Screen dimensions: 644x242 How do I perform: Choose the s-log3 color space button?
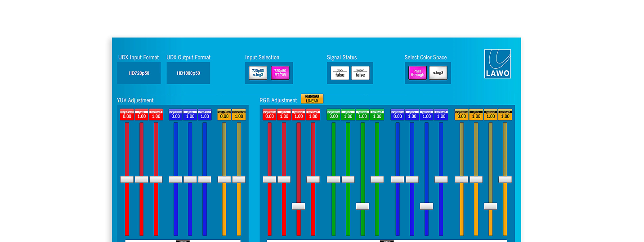click(x=438, y=73)
